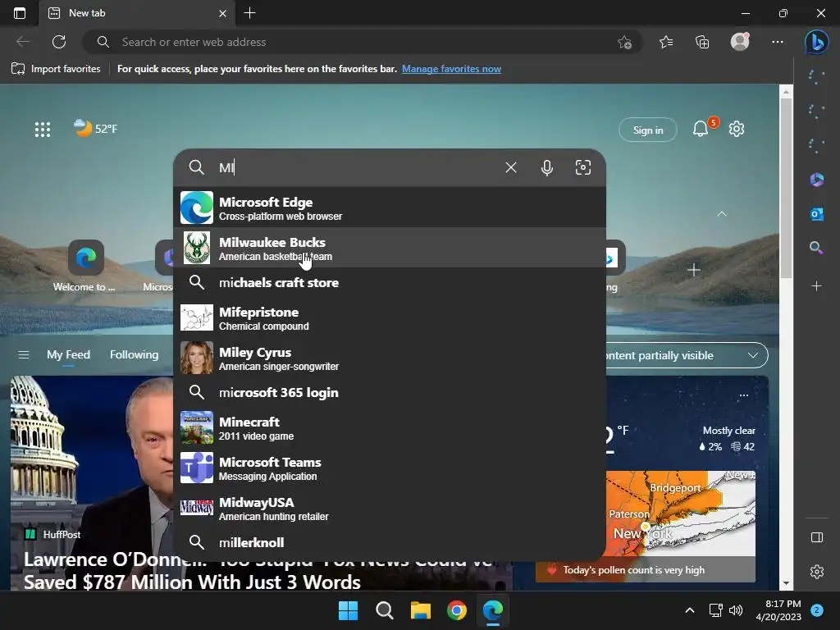Click Sign in button
The image size is (840, 630).
648,130
